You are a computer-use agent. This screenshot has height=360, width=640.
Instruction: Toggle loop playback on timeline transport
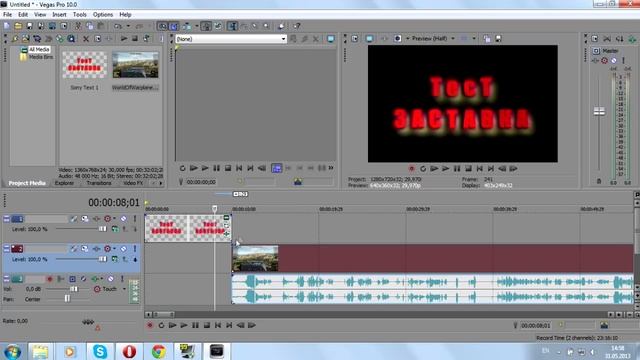(161, 325)
